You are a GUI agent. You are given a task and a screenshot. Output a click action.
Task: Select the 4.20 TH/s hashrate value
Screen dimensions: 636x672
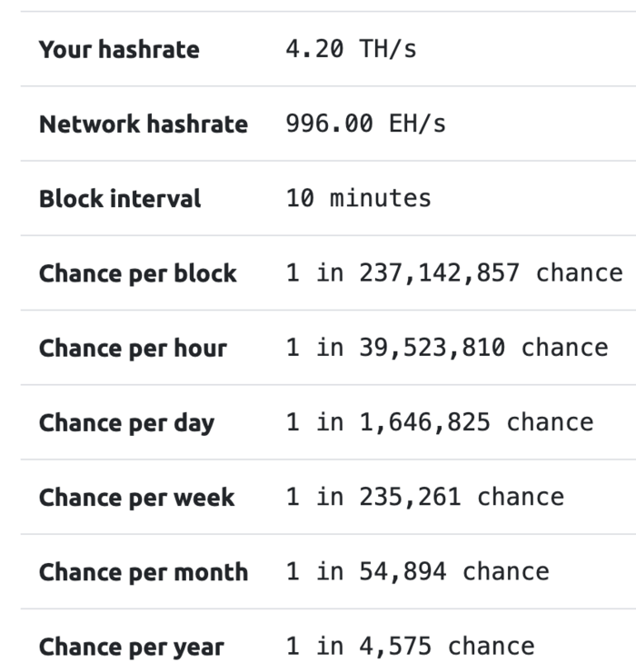tap(351, 49)
